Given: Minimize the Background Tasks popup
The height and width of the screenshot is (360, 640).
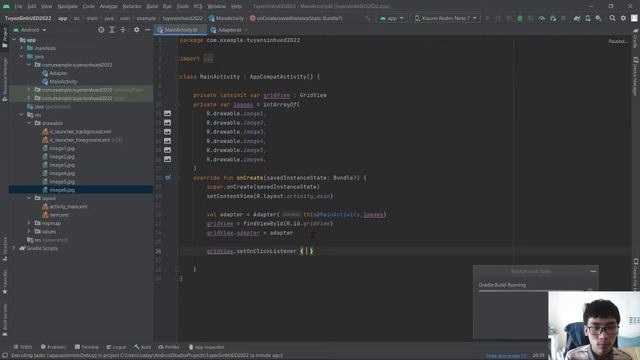Looking at the screenshot, I should coord(593,271).
